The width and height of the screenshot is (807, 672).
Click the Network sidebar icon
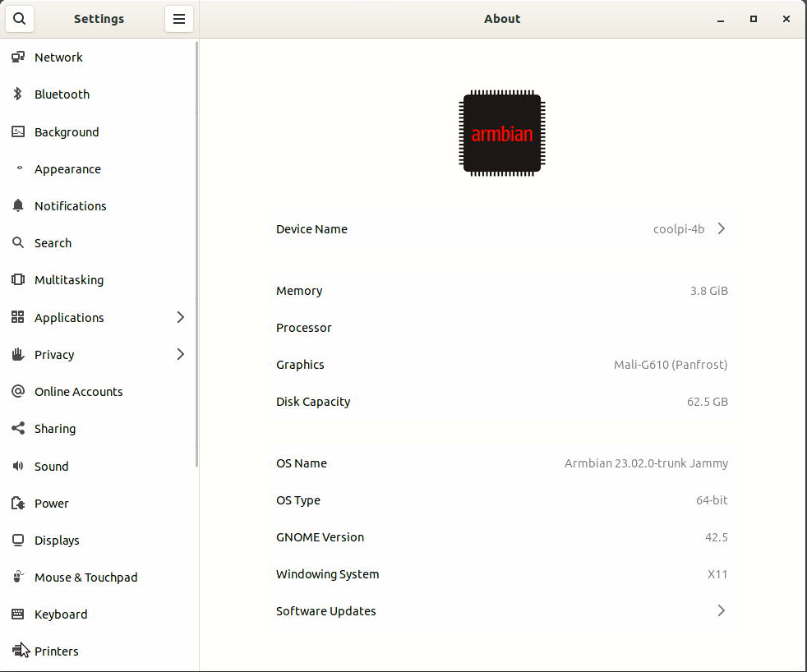coord(18,58)
